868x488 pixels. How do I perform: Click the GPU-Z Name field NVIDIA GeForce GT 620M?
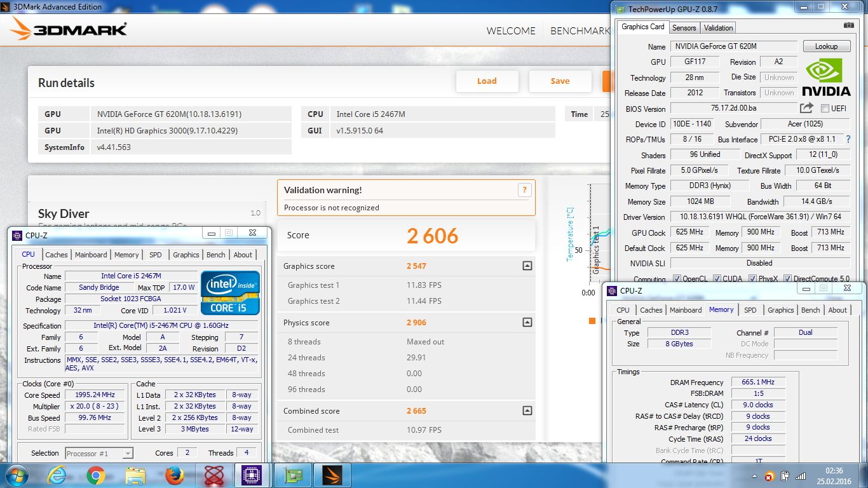[x=733, y=46]
